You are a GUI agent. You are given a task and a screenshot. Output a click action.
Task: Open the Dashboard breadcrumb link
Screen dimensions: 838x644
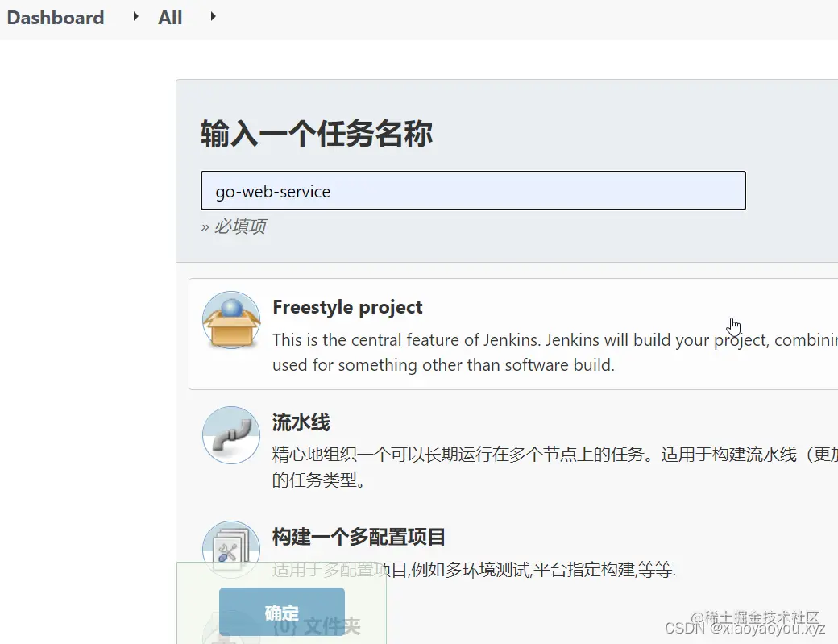click(x=55, y=17)
